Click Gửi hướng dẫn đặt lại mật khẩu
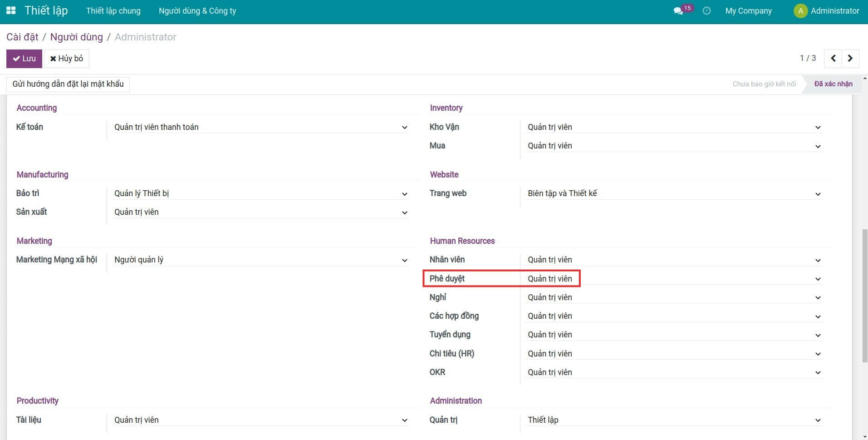This screenshot has height=440, width=868. tap(68, 84)
